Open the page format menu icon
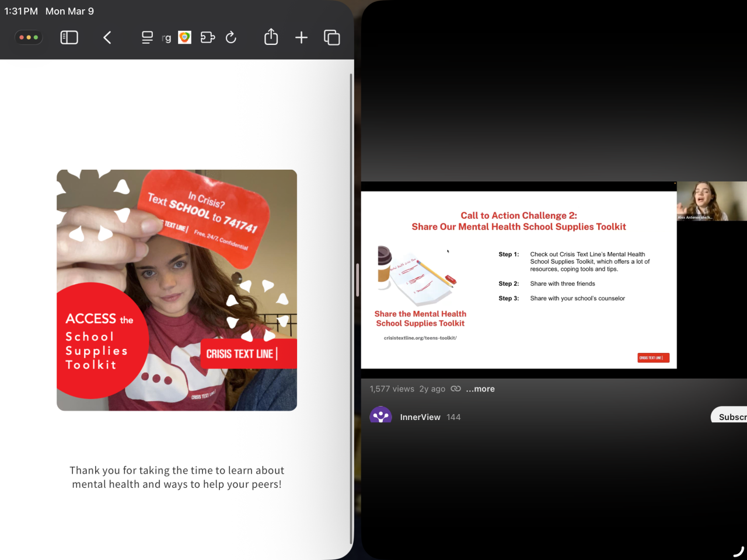 click(147, 37)
